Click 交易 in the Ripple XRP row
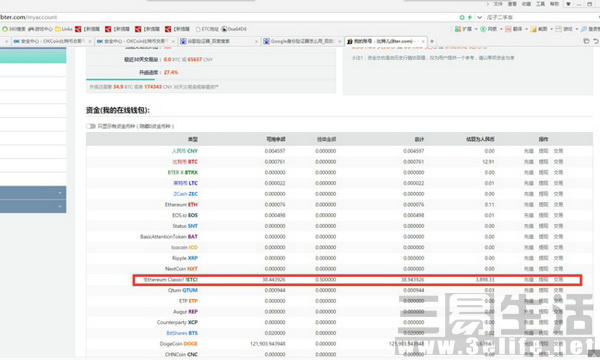Image resolution: width=600 pixels, height=360 pixels. pos(558,258)
